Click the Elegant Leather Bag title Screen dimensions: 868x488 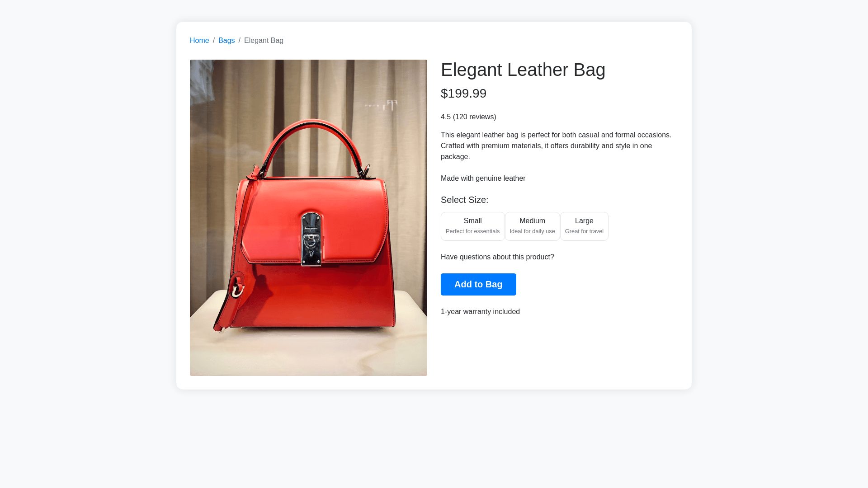tap(523, 70)
